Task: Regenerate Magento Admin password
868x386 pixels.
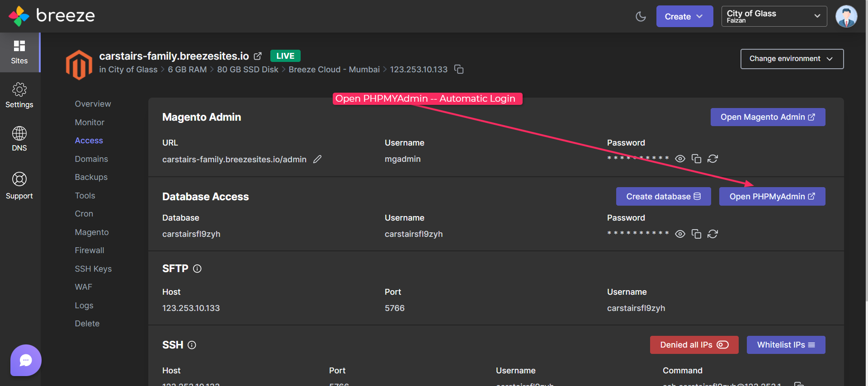Action: click(x=712, y=159)
